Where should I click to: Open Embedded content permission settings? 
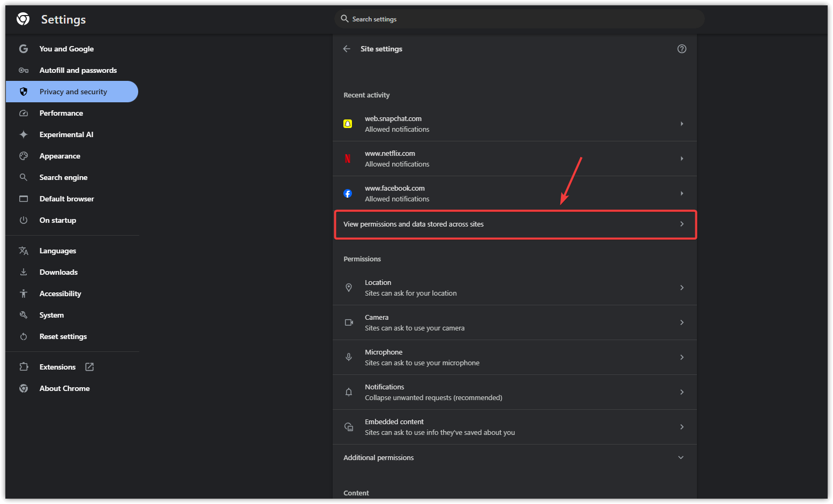pos(514,427)
